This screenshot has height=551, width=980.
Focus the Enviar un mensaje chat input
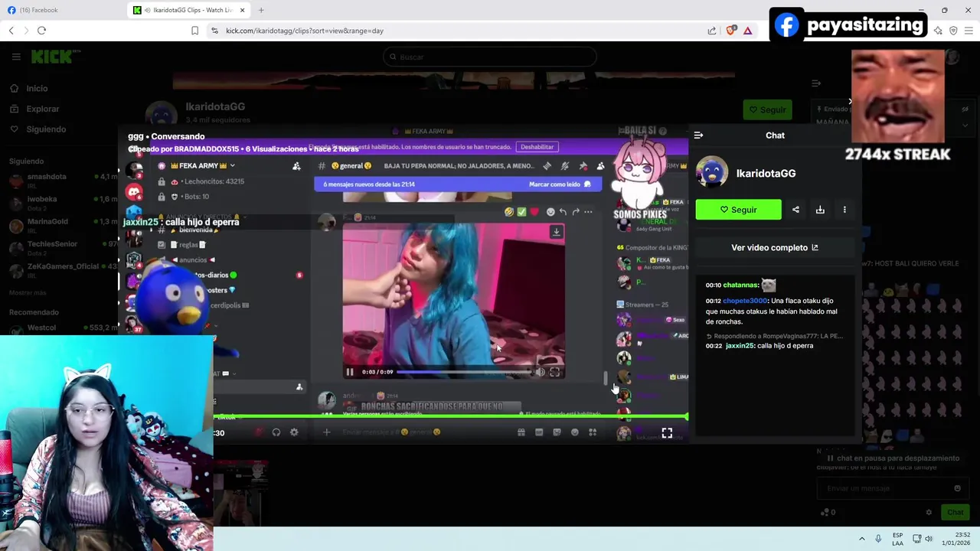tap(892, 488)
